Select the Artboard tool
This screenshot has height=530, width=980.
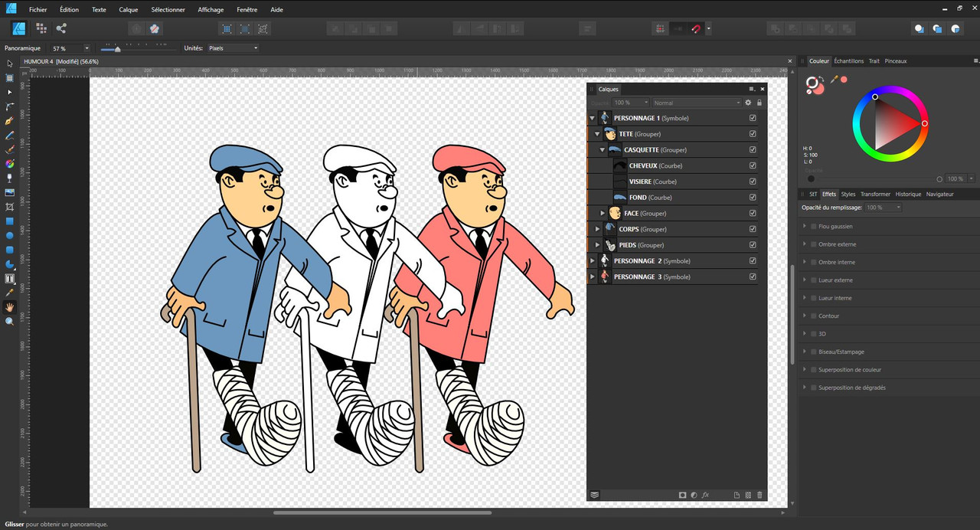click(x=10, y=78)
